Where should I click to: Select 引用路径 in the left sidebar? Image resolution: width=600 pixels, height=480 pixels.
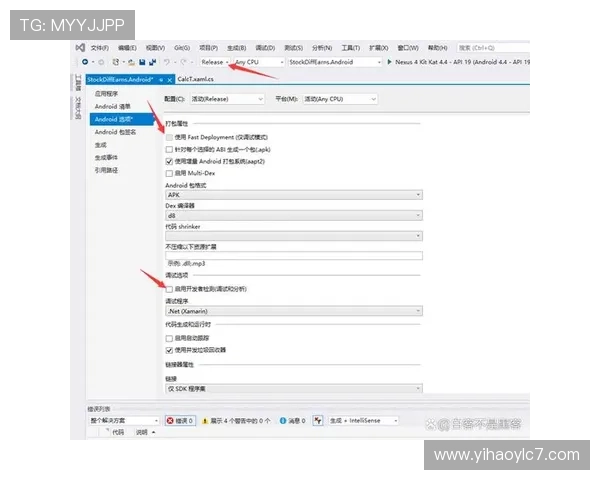coord(107,170)
